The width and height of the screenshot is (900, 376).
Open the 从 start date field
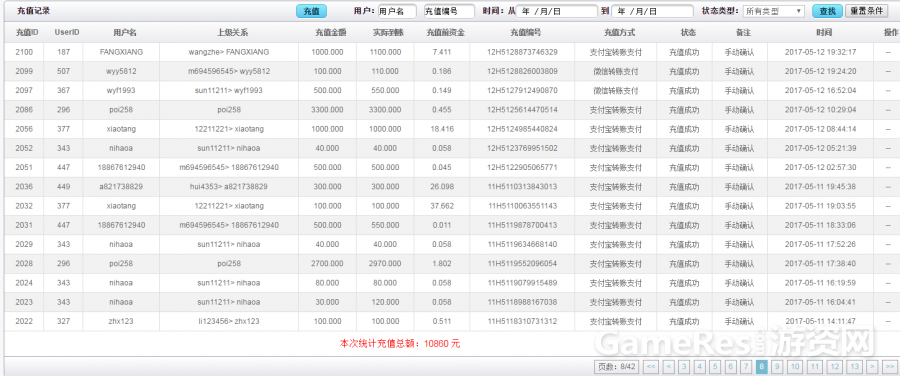point(557,11)
